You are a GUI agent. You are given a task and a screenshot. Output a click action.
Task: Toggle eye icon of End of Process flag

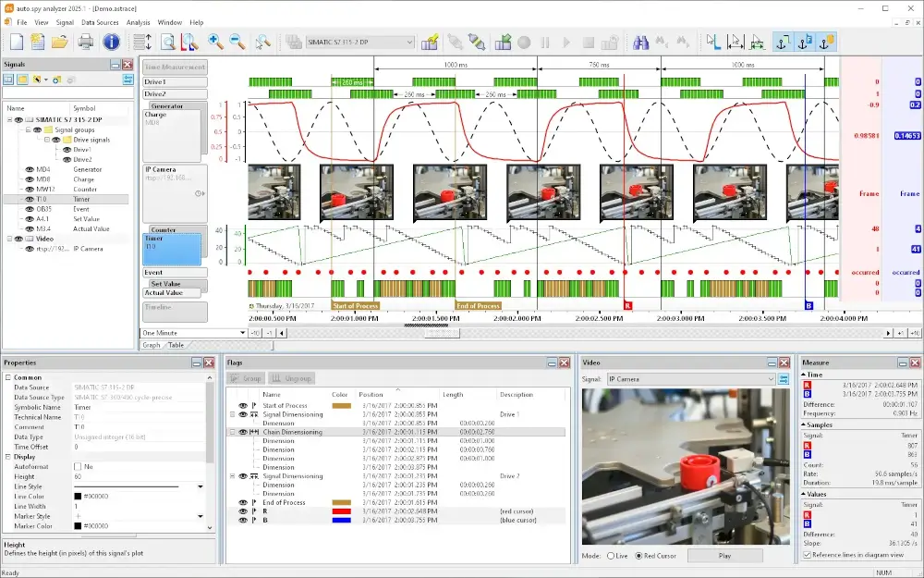click(x=243, y=502)
